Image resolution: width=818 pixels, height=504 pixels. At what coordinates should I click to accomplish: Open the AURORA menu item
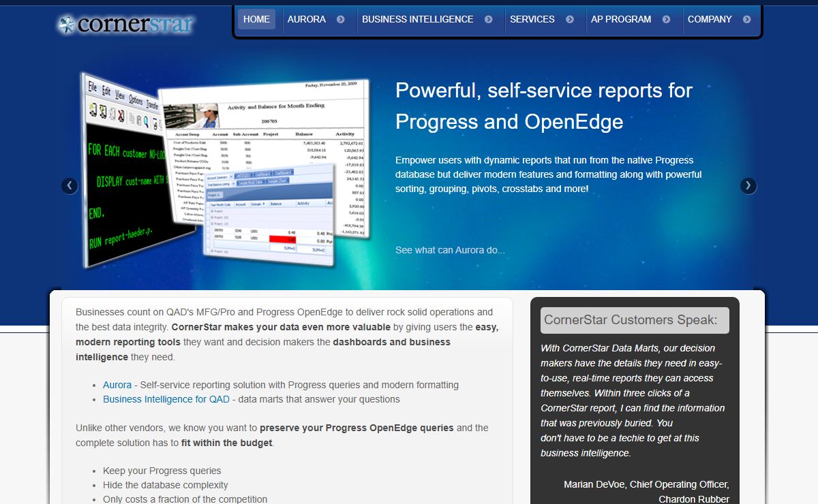pyautogui.click(x=307, y=19)
